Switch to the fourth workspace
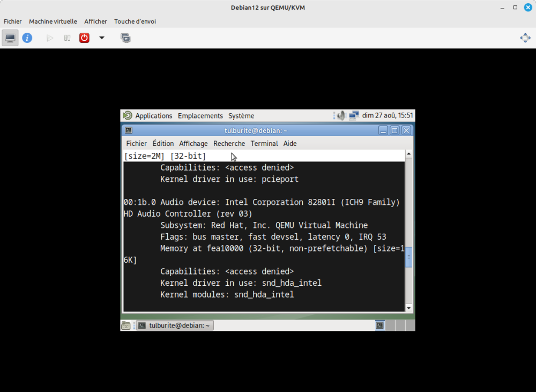The image size is (536, 392). click(x=410, y=326)
